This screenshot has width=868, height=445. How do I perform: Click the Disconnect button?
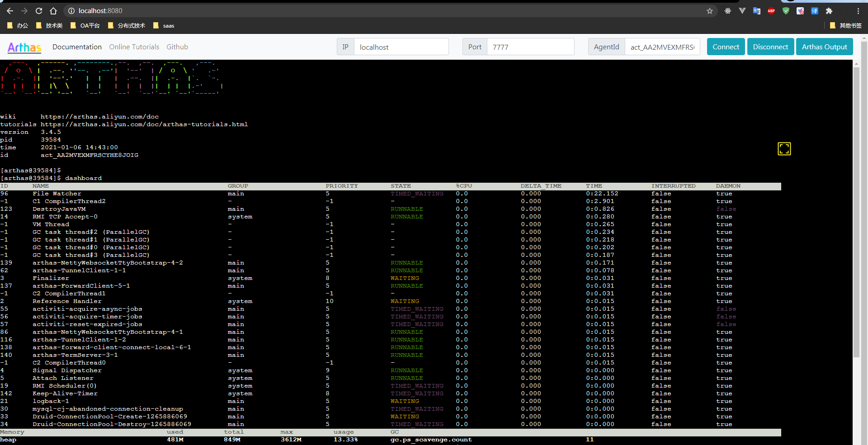770,47
